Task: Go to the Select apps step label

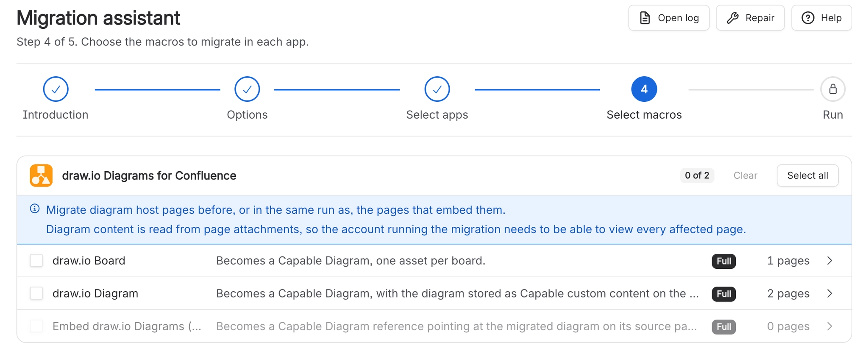Action: click(x=437, y=115)
